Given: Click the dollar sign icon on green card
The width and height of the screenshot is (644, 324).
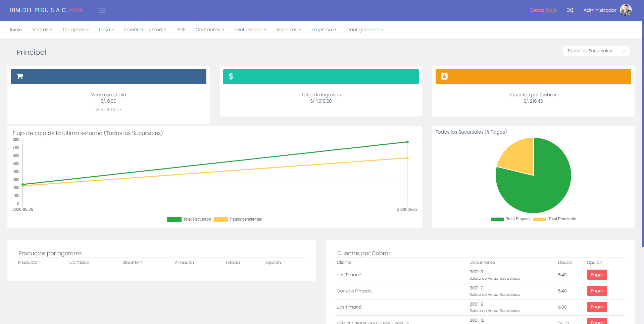Looking at the screenshot, I should click(231, 76).
